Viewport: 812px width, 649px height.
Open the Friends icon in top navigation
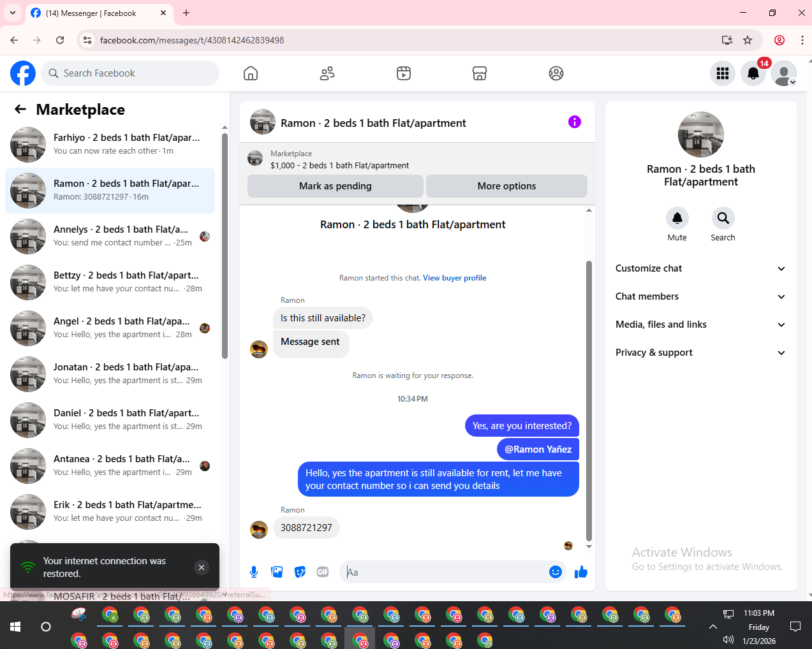[x=327, y=73]
